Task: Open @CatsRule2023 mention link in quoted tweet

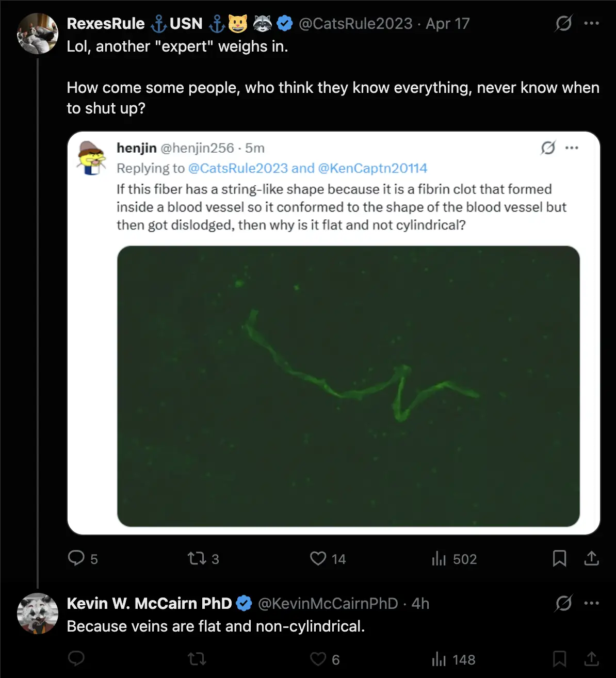Action: [238, 168]
